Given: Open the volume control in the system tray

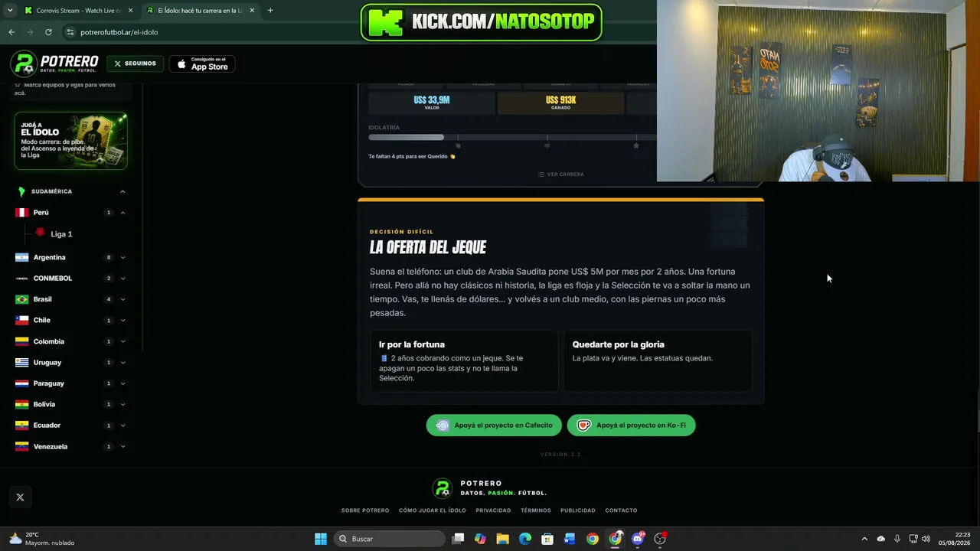Looking at the screenshot, I should pos(926,539).
